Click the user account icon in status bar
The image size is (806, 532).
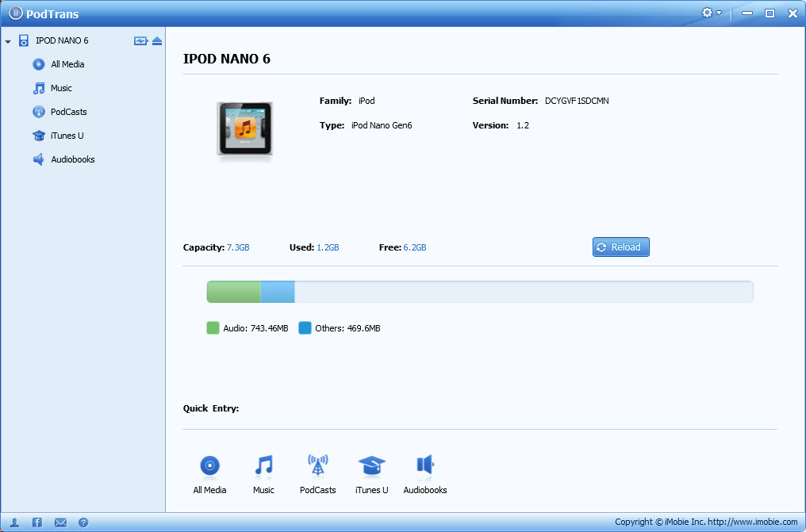[x=14, y=522]
